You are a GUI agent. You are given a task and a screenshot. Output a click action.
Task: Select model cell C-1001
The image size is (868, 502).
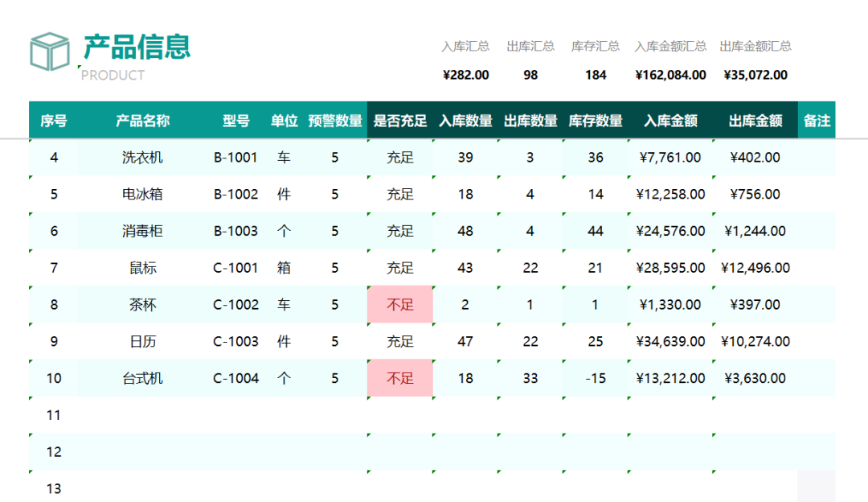[235, 268]
